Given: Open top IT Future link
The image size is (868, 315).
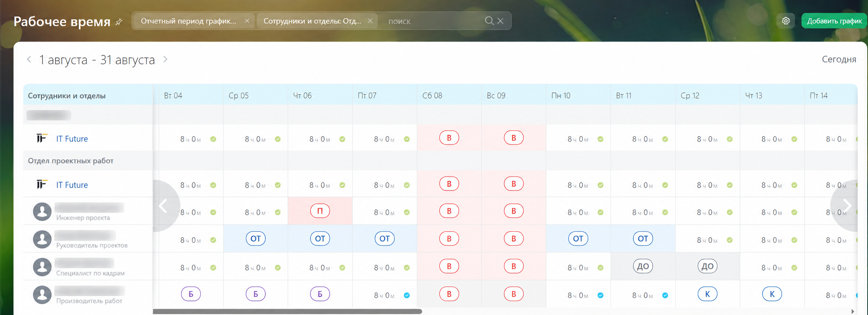Looking at the screenshot, I should pos(72,139).
